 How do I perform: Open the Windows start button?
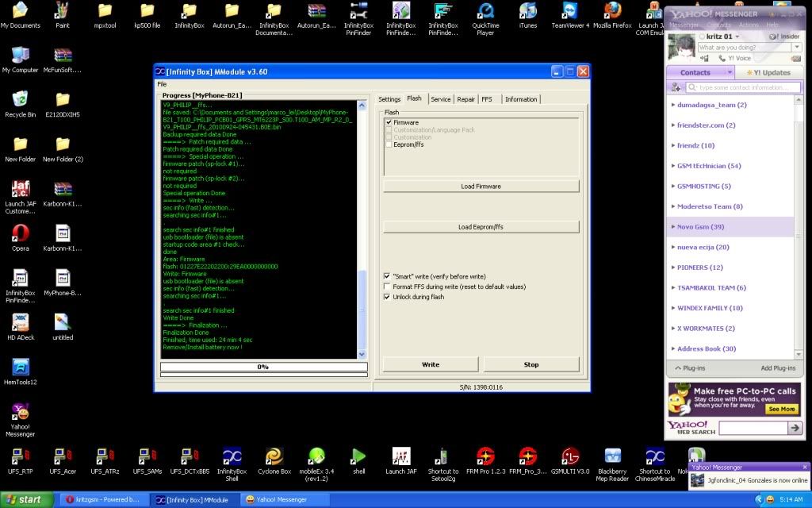pyautogui.click(x=26, y=500)
